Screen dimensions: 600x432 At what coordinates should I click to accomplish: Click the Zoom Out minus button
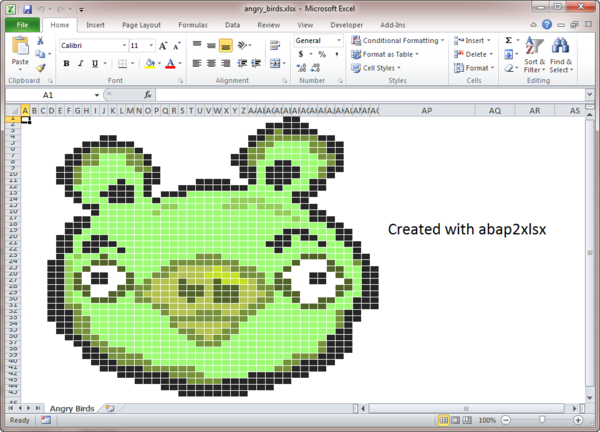tap(506, 420)
